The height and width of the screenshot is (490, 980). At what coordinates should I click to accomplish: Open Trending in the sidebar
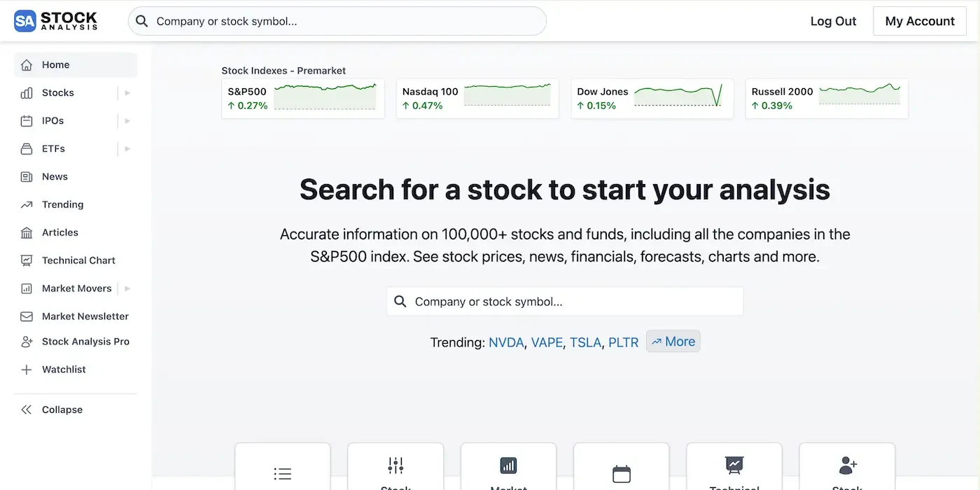[76, 205]
